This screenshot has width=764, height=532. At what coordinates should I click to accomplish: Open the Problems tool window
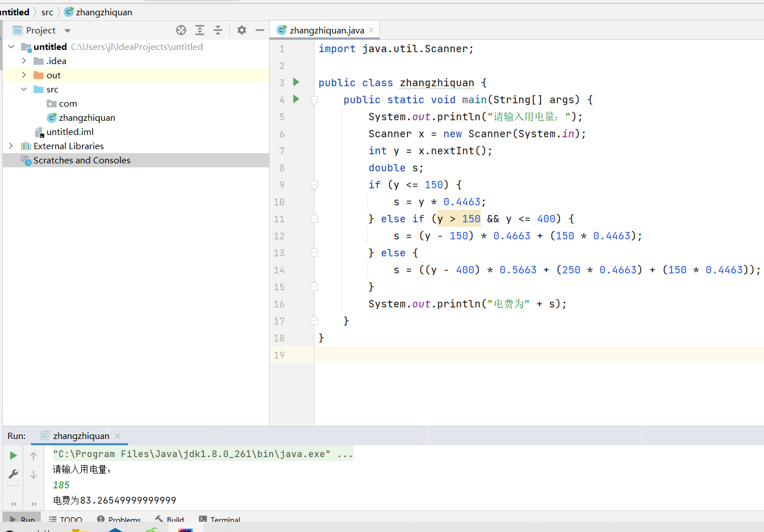[119, 519]
